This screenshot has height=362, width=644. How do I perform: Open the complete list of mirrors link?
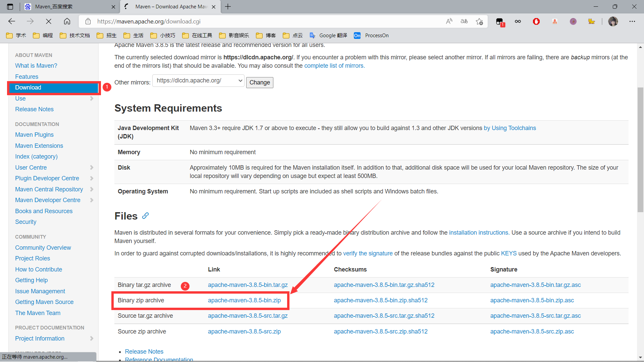pyautogui.click(x=334, y=66)
